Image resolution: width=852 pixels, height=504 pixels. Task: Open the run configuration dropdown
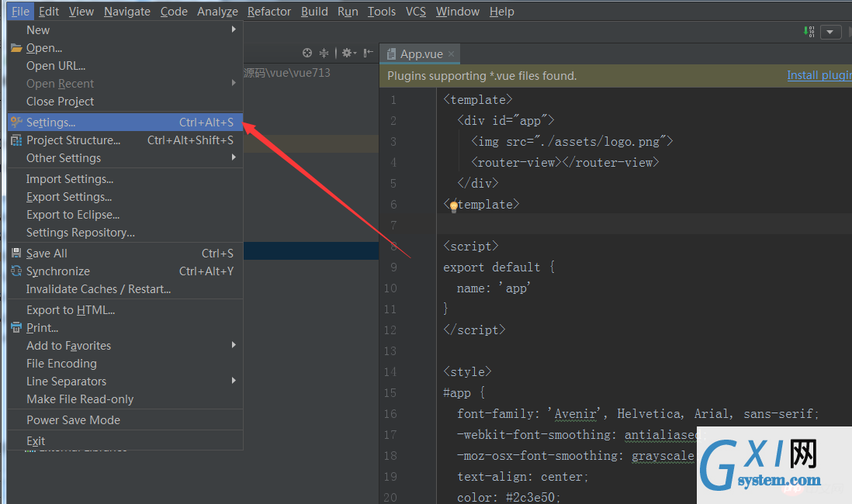coord(829,32)
